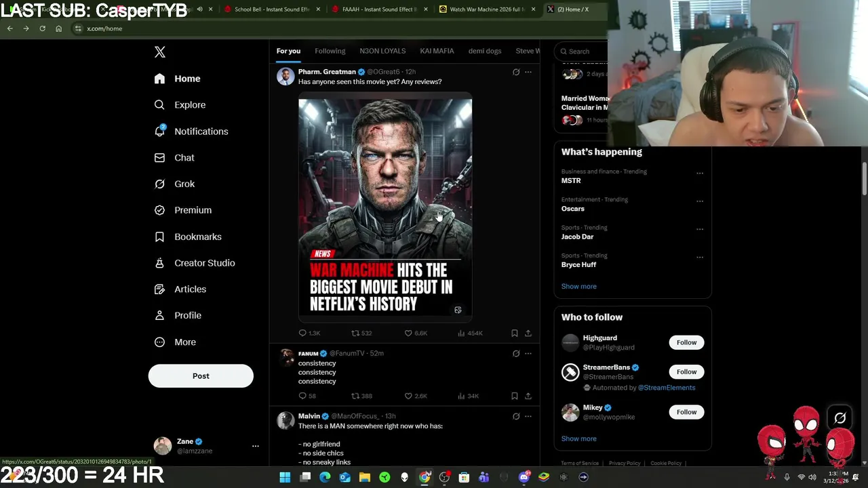Viewport: 868px width, 488px height.
Task: Open Notifications in the sidebar
Action: [191, 131]
